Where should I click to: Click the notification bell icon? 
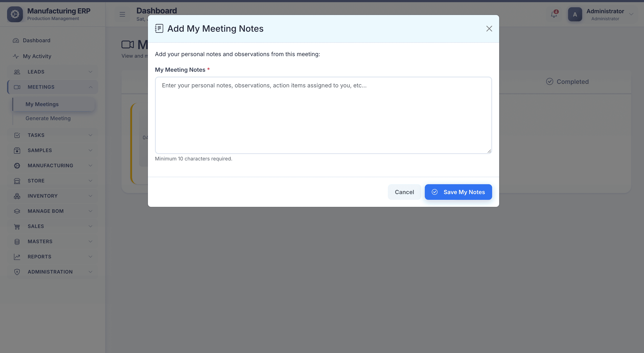pyautogui.click(x=554, y=14)
